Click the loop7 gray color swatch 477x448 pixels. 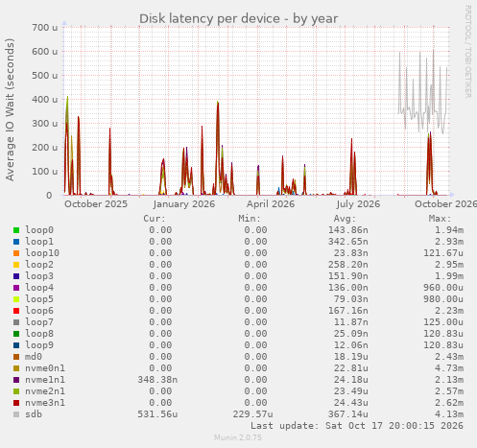pyautogui.click(x=16, y=322)
